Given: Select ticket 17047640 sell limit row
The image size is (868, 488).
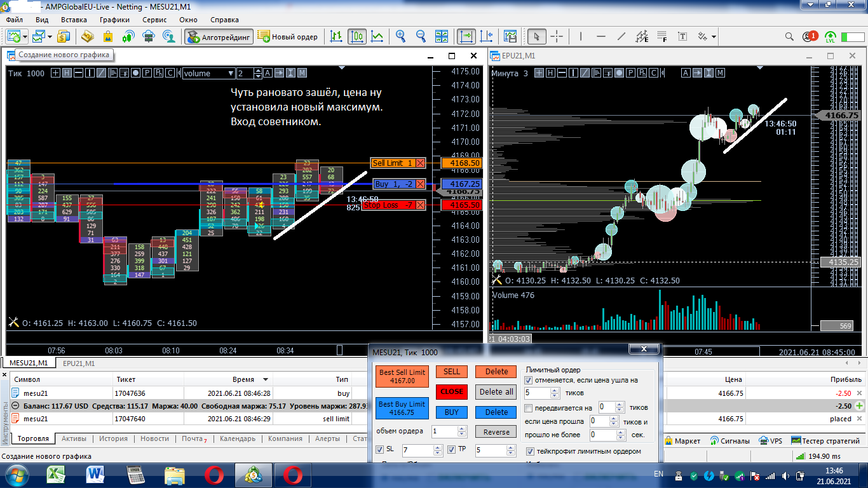Looking at the screenshot, I should coord(434,419).
